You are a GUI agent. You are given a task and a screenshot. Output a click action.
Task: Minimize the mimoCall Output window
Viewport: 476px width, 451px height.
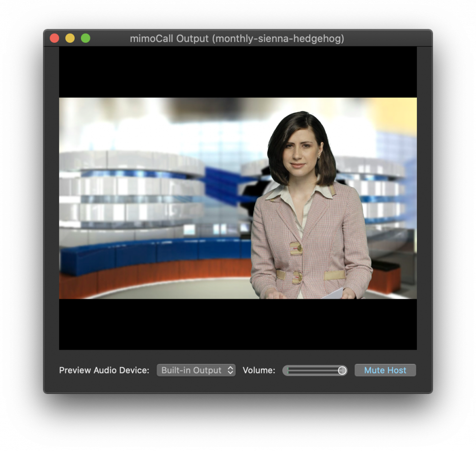(x=70, y=38)
